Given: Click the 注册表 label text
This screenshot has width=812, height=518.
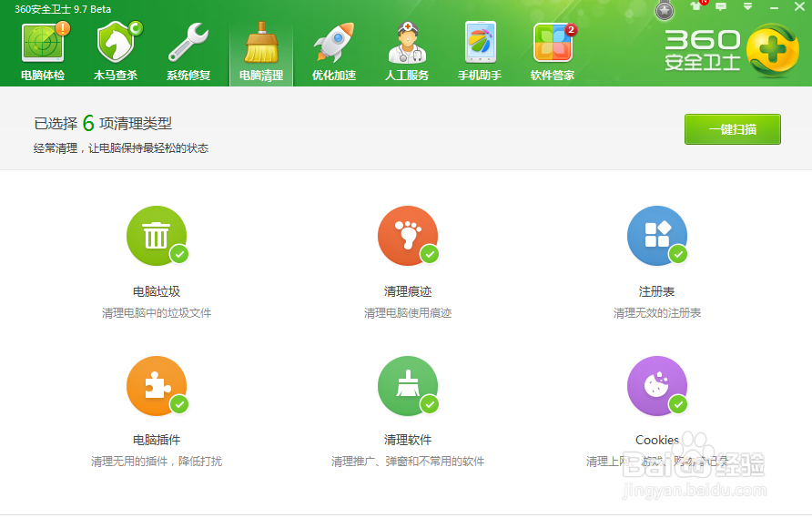Looking at the screenshot, I should [x=656, y=291].
